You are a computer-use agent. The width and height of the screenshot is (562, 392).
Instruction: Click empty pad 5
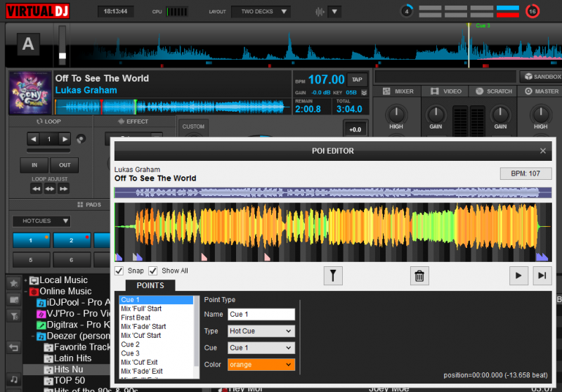tap(31, 260)
